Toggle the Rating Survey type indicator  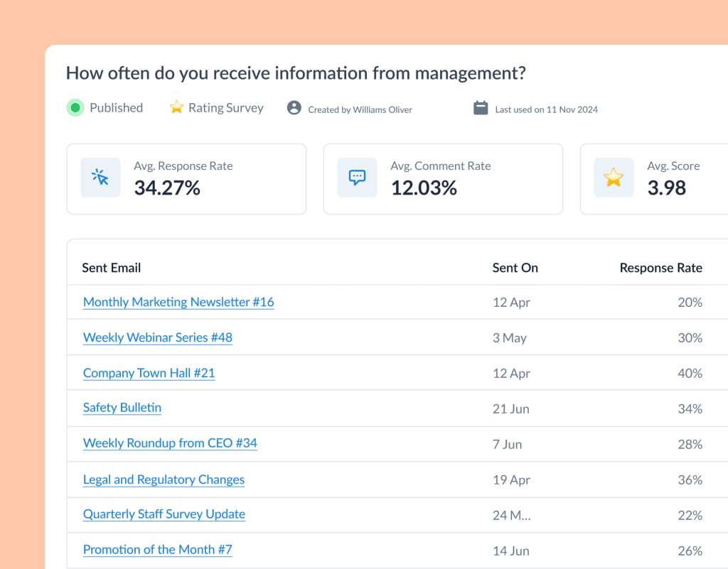pyautogui.click(x=217, y=107)
